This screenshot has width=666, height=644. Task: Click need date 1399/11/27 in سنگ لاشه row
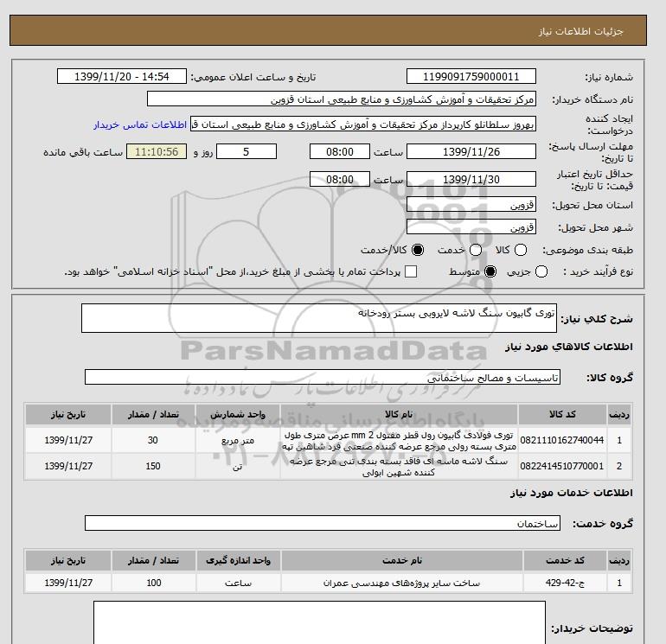point(68,466)
